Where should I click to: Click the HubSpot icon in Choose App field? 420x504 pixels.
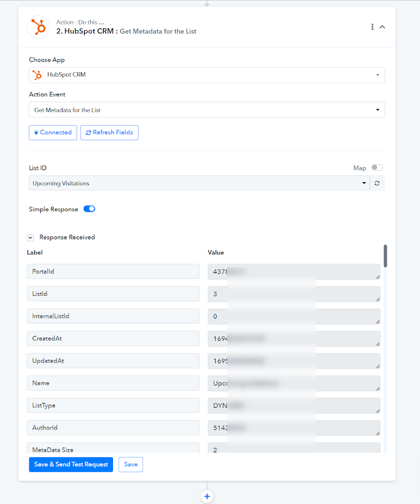pyautogui.click(x=37, y=75)
